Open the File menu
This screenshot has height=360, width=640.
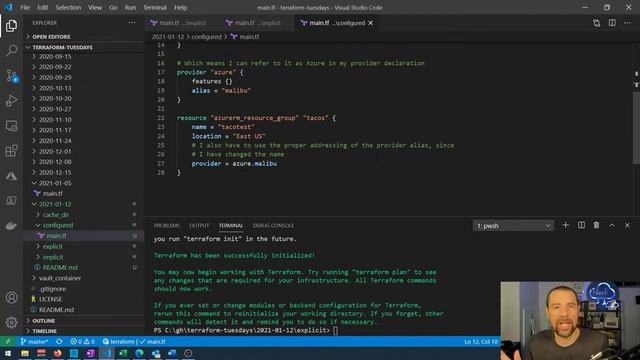point(25,7)
